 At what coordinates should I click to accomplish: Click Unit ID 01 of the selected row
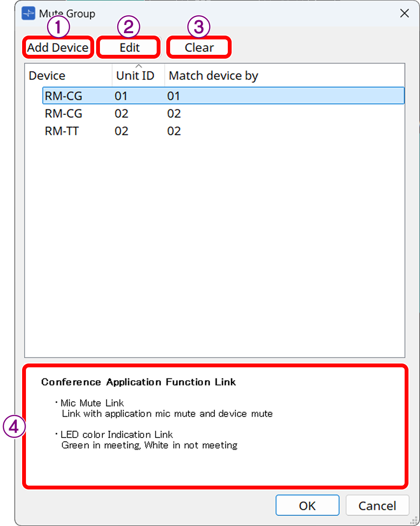(121, 96)
